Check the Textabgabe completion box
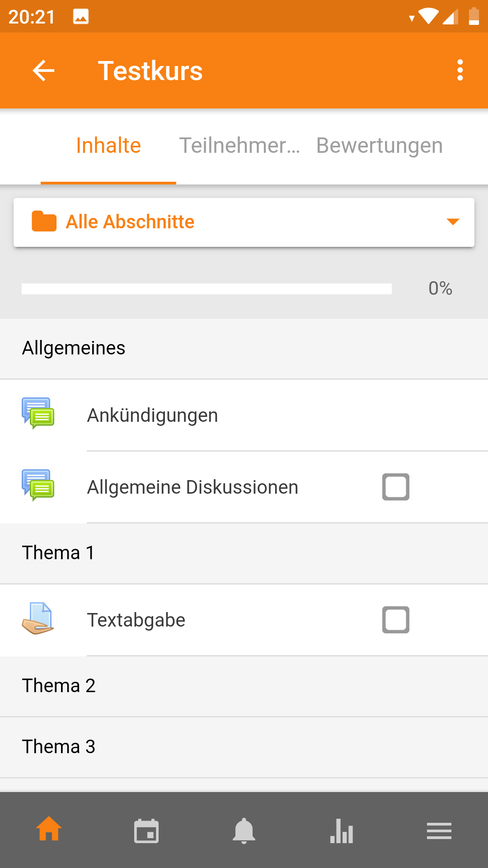 click(396, 620)
